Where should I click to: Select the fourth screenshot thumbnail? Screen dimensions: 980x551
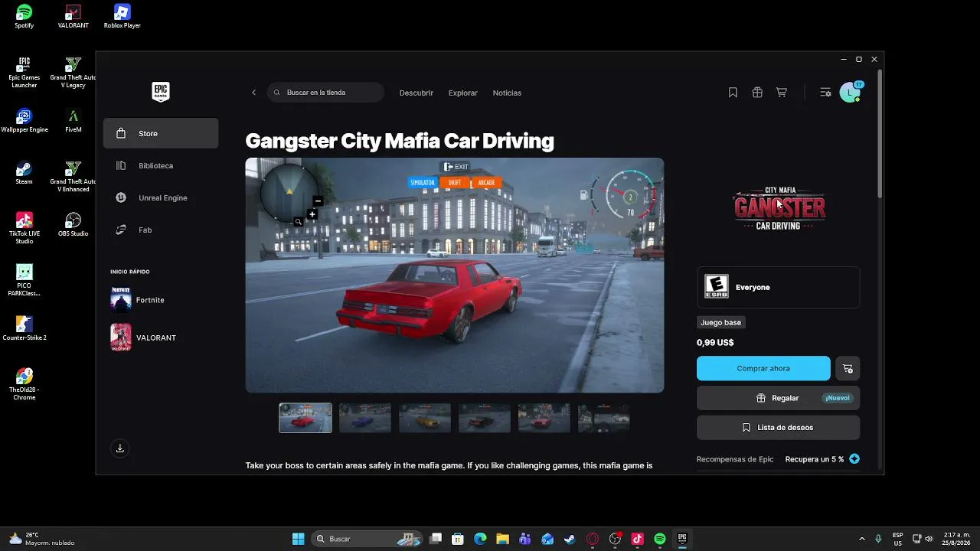click(x=485, y=418)
